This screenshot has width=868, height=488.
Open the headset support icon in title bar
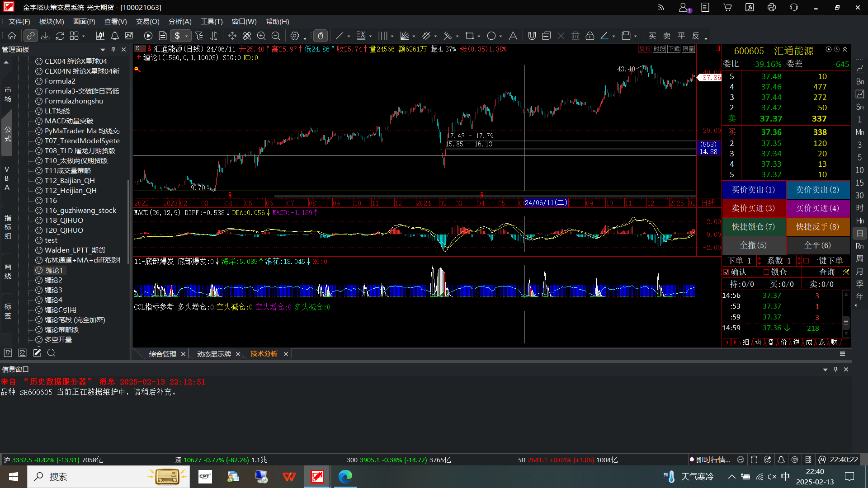point(794,7)
